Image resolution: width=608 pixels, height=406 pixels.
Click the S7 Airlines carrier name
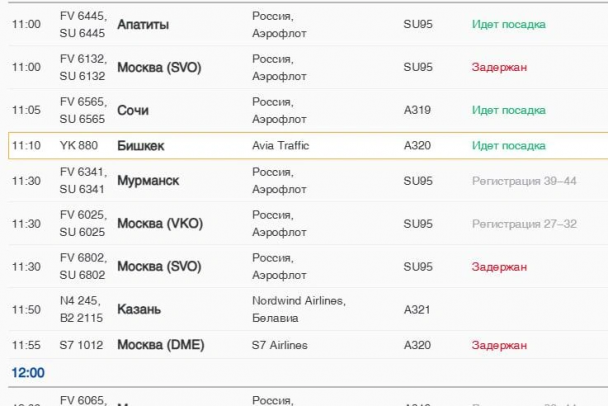click(x=280, y=346)
